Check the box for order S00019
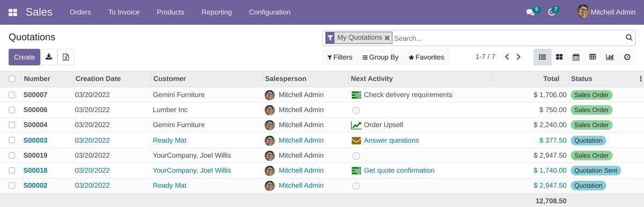The width and height of the screenshot is (644, 207). pos(12,156)
